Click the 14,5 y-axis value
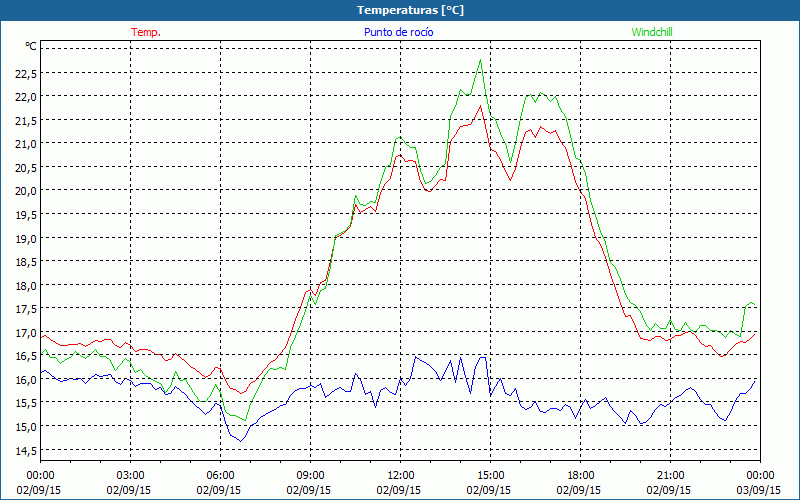This screenshot has width=800, height=500. 26,451
